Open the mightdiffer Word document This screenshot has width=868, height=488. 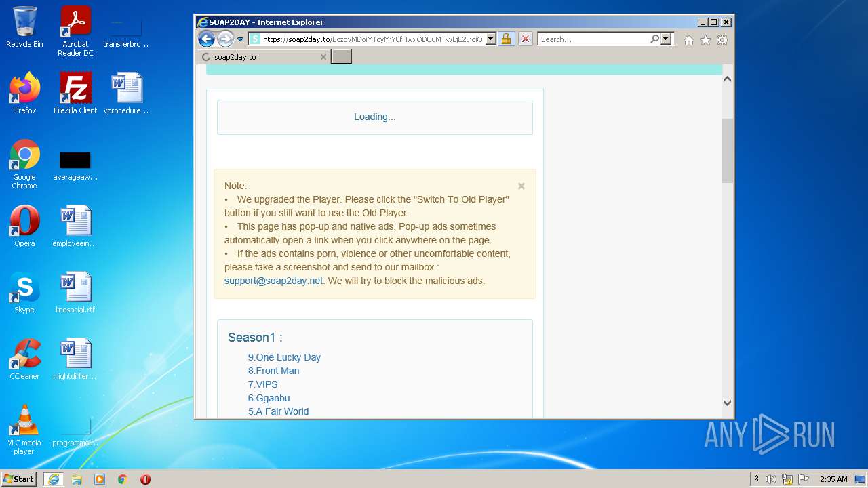pyautogui.click(x=75, y=359)
